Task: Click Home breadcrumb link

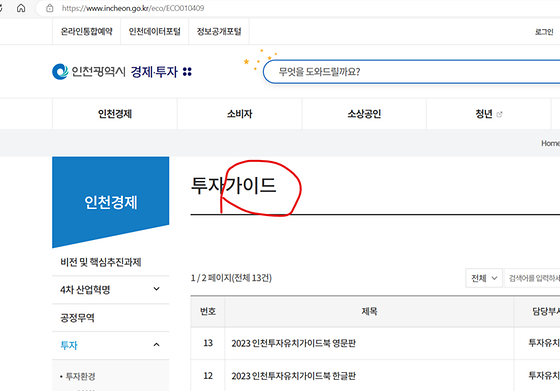Action: (550, 143)
